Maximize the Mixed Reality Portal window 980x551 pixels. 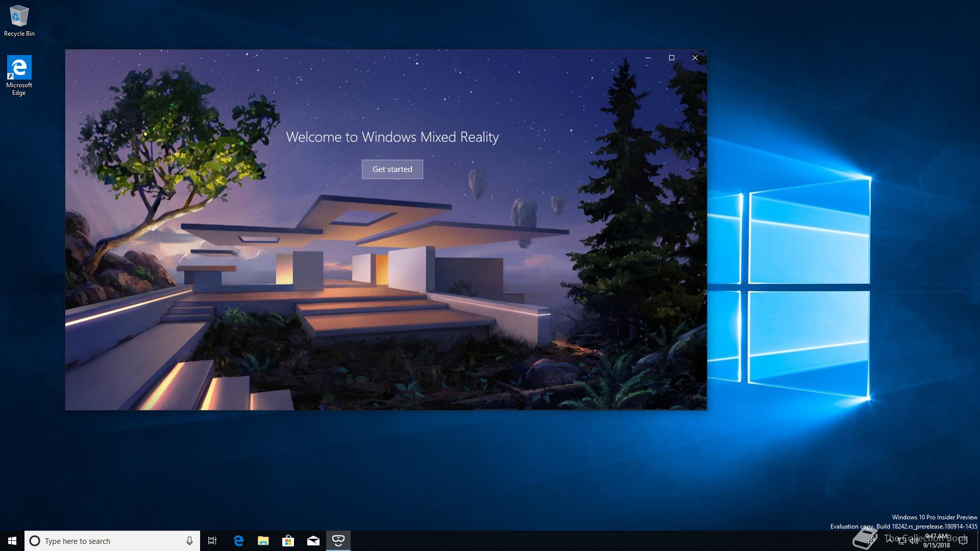click(x=672, y=58)
